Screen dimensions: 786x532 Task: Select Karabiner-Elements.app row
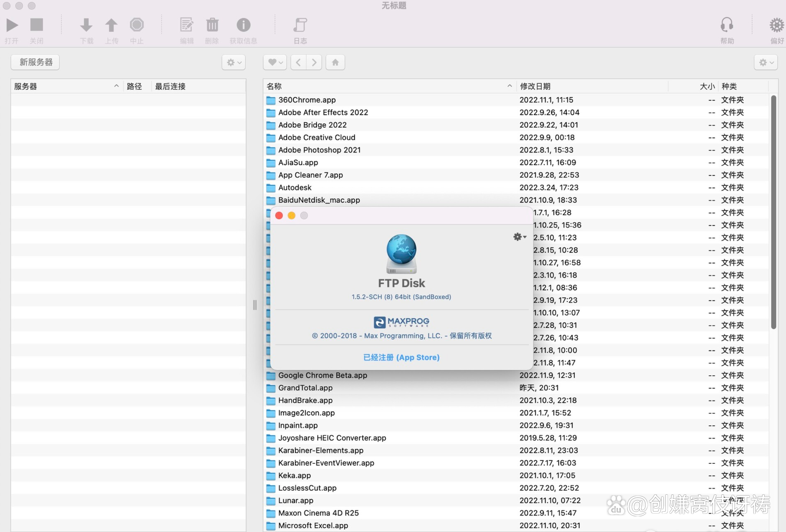[x=516, y=451]
